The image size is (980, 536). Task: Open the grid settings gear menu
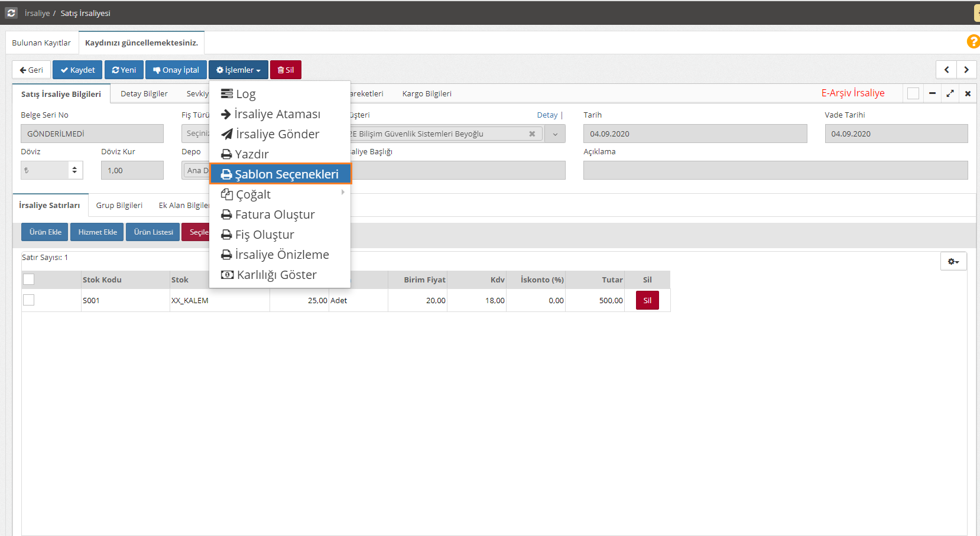click(953, 261)
